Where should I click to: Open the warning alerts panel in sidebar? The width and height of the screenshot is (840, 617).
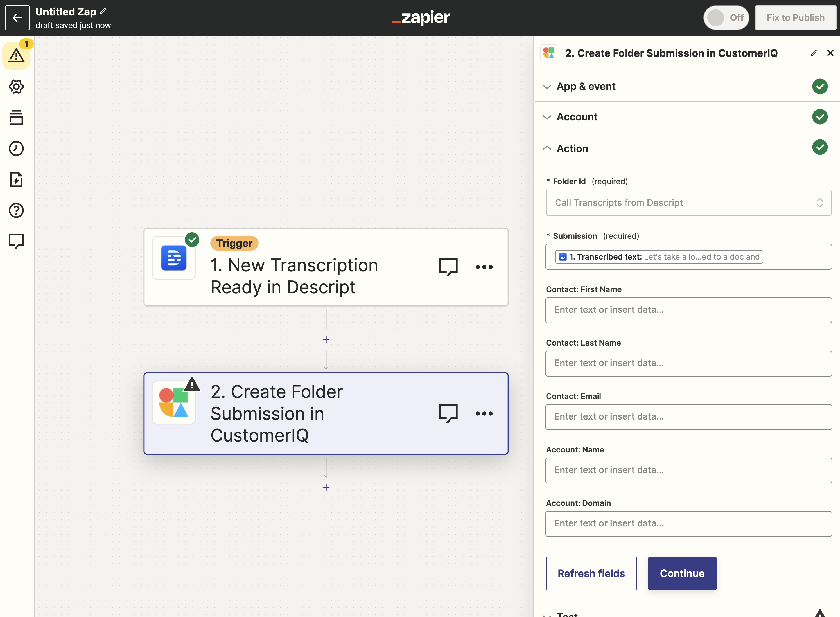[16, 56]
